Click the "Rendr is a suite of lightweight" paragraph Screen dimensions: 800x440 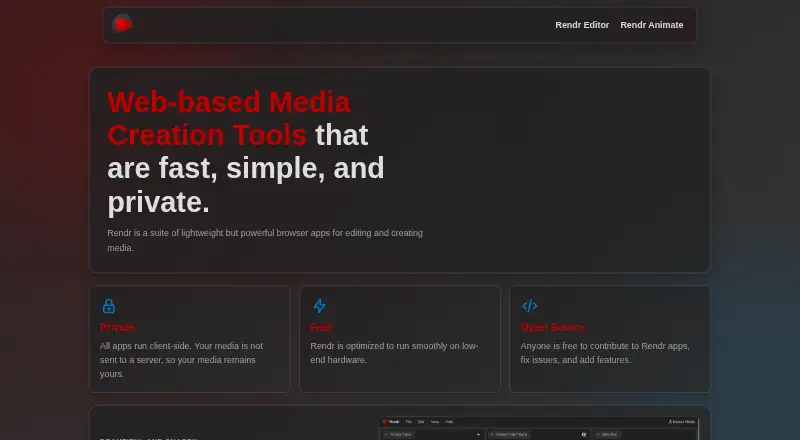tap(265, 240)
